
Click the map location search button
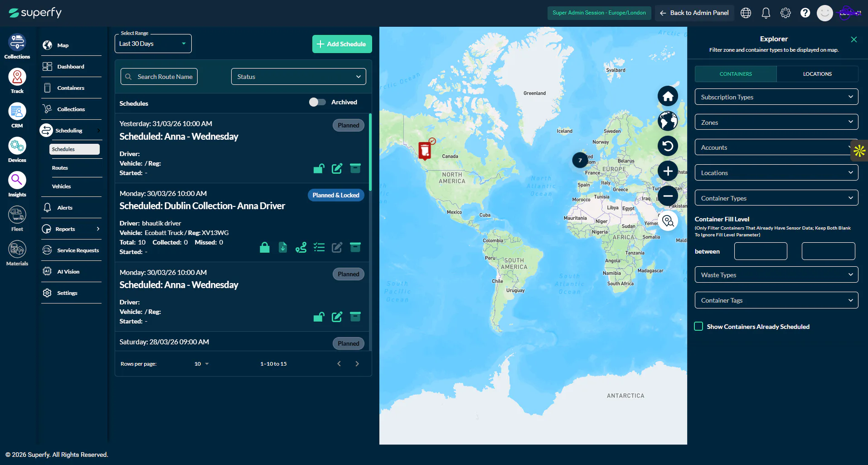coord(668,221)
